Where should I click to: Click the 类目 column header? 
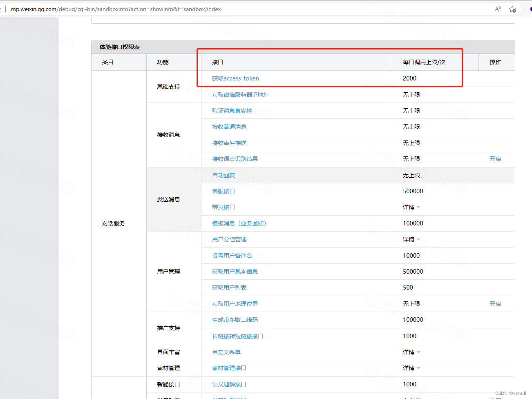tap(108, 62)
